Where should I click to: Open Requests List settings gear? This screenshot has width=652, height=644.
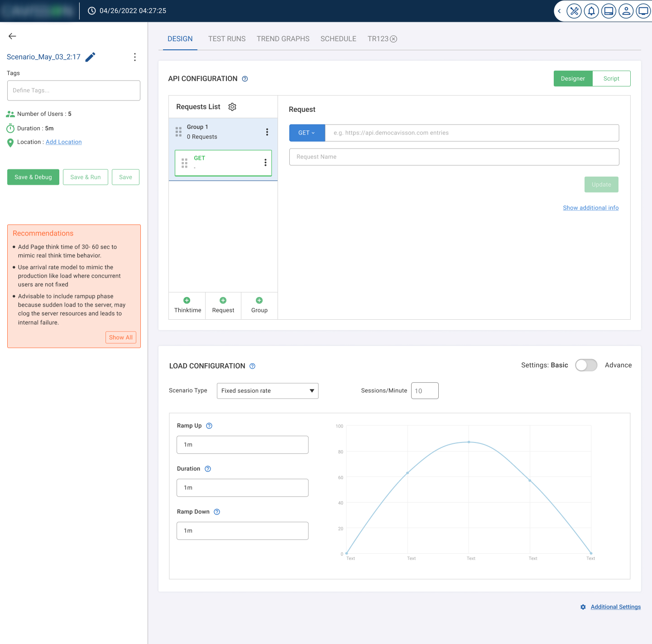pyautogui.click(x=232, y=107)
